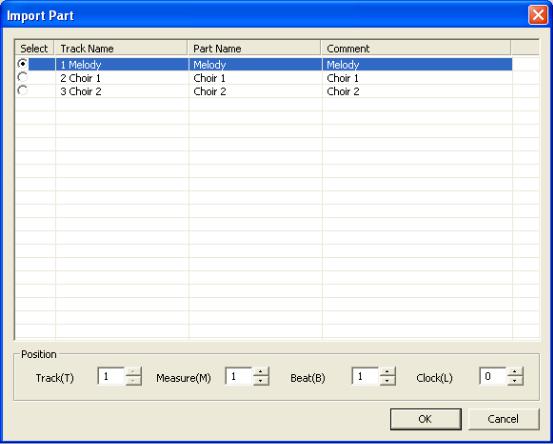Click the '2 Choir 1' track name cell
The height and width of the screenshot is (444, 553).
tap(122, 78)
